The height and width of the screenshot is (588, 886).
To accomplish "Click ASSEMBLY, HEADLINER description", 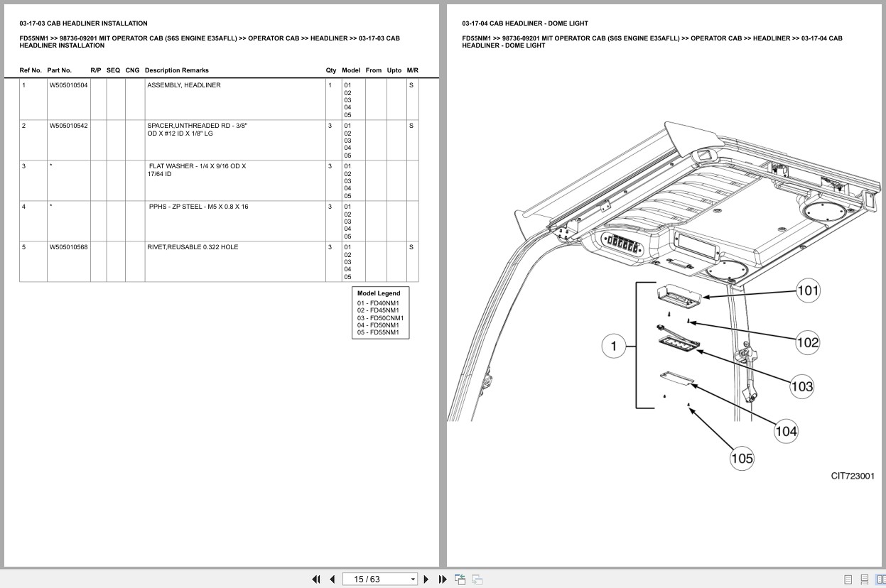I will click(184, 85).
